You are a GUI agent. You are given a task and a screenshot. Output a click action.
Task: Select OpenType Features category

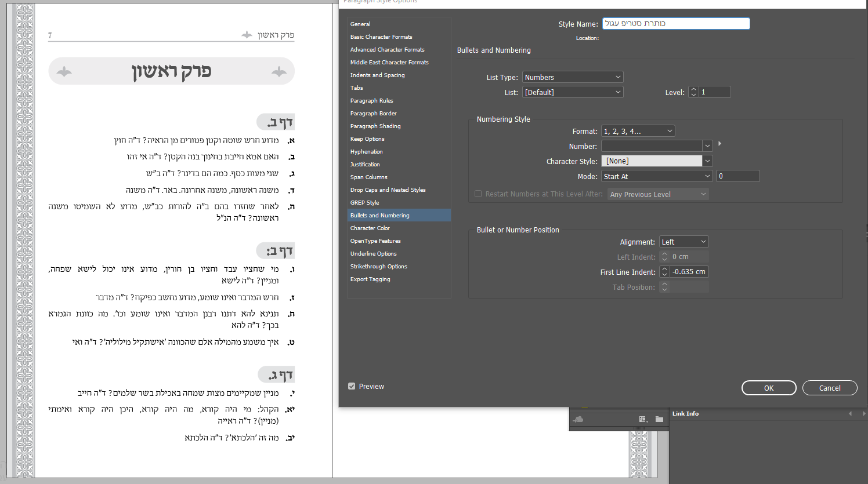click(x=399, y=241)
